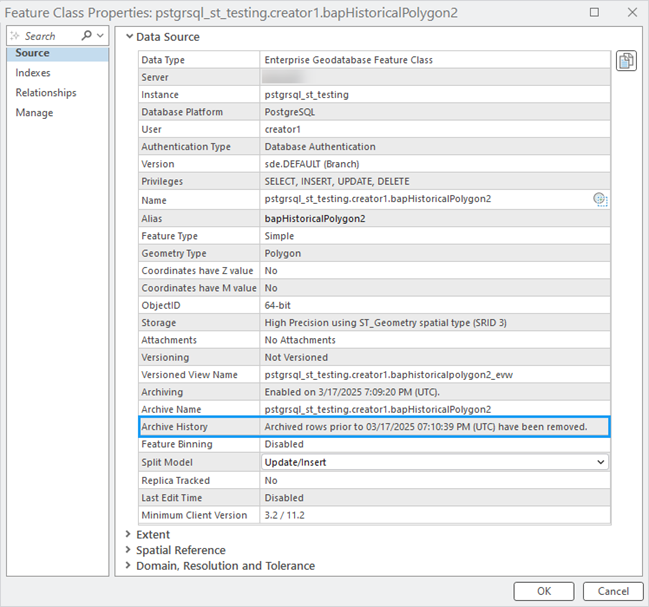Viewport: 649px width, 607px height.
Task: Close the Feature Class Properties dialog
Action: click(x=632, y=12)
